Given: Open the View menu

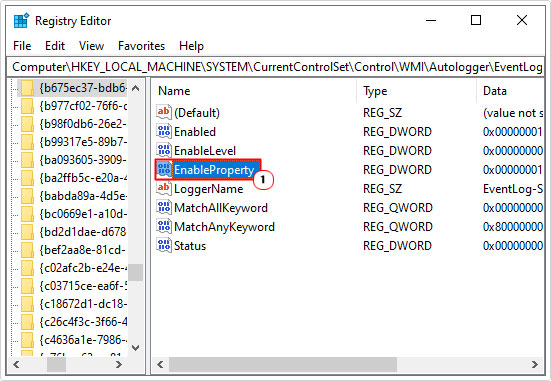Looking at the screenshot, I should [x=91, y=46].
